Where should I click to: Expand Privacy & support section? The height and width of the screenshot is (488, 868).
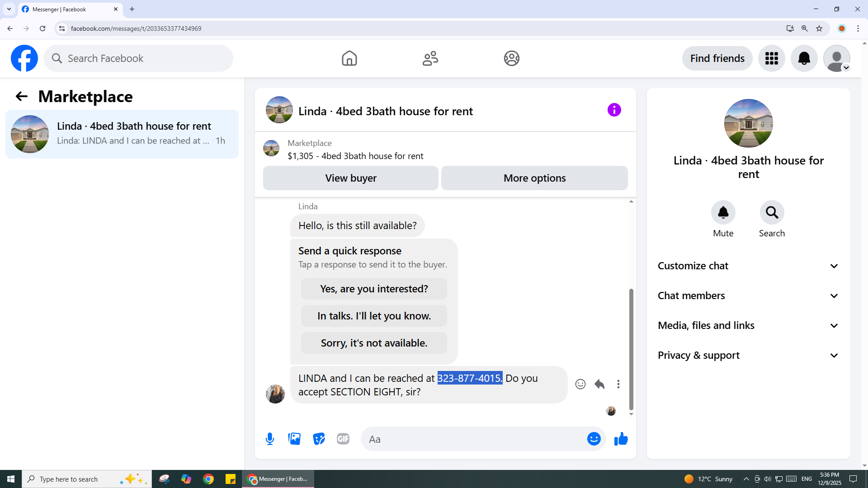(x=748, y=356)
